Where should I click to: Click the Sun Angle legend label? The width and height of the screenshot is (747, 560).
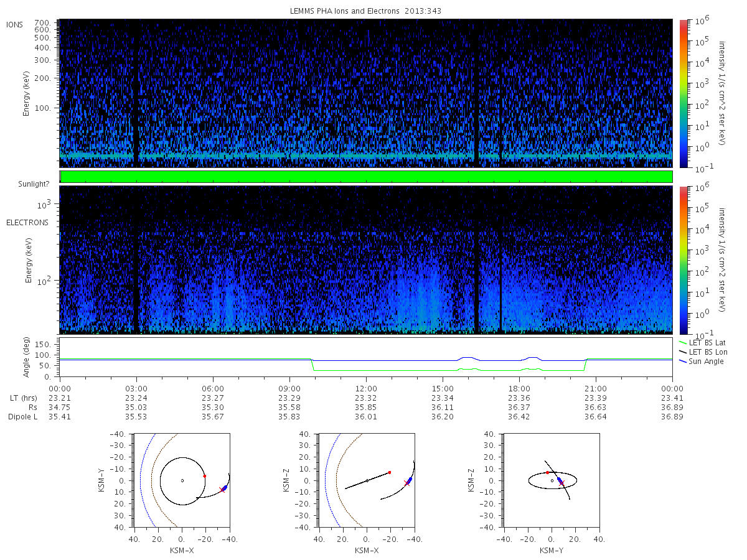(x=707, y=362)
